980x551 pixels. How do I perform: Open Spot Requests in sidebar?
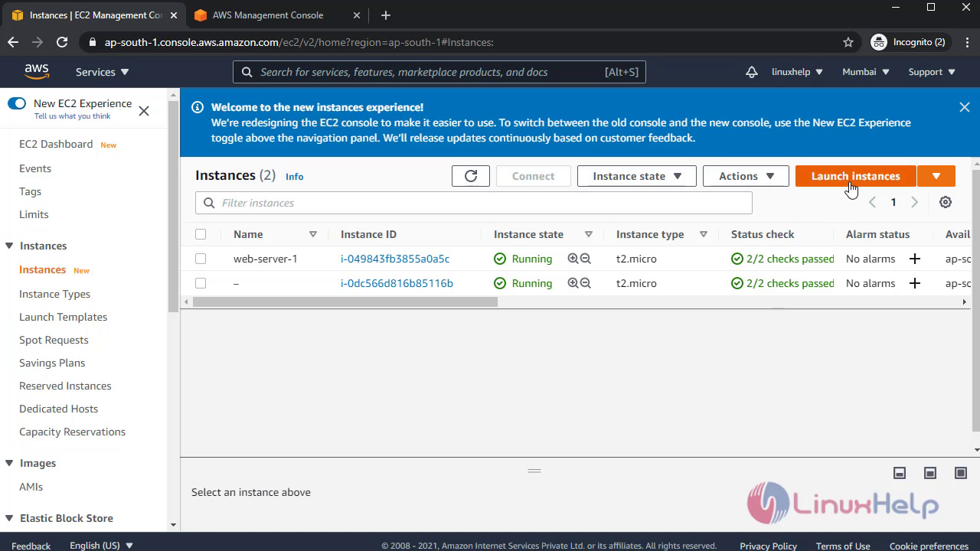click(x=54, y=340)
